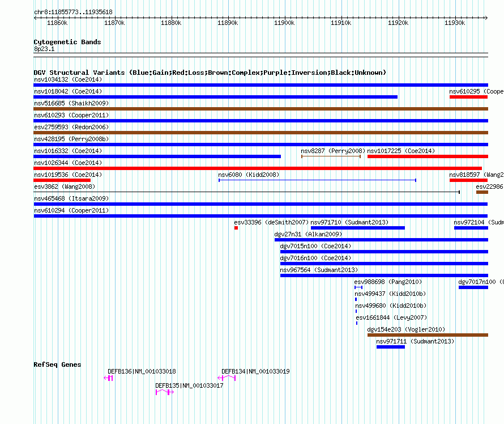This screenshot has height=424, width=504.
Task: Select nsv1017225 (Coe2014) red bar
Action: click(428, 156)
